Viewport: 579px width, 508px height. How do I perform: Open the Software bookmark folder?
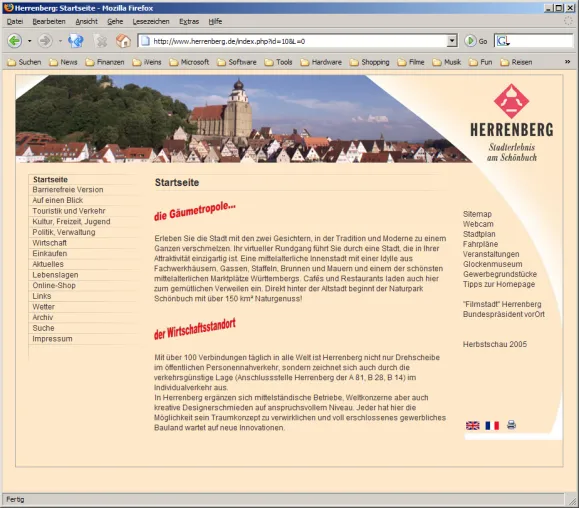pos(237,62)
